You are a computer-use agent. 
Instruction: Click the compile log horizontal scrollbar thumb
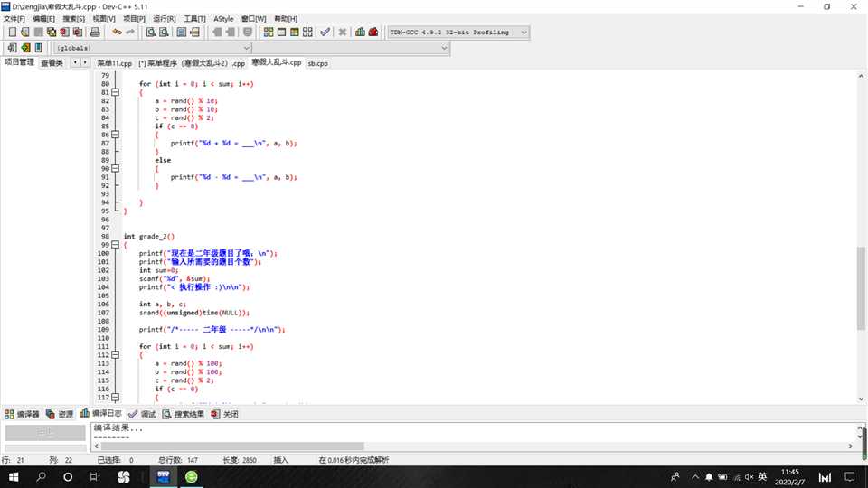pos(232,446)
